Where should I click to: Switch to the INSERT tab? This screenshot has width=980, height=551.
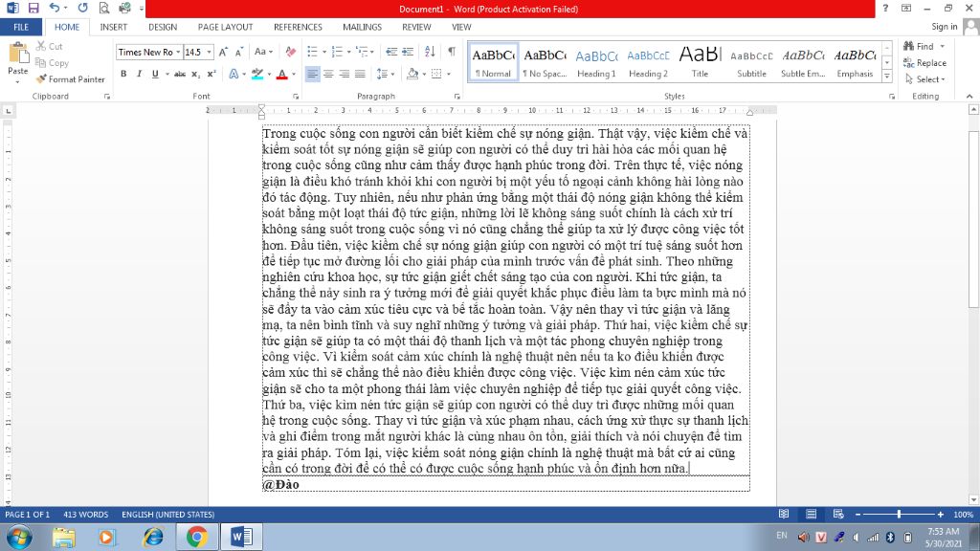[x=113, y=27]
